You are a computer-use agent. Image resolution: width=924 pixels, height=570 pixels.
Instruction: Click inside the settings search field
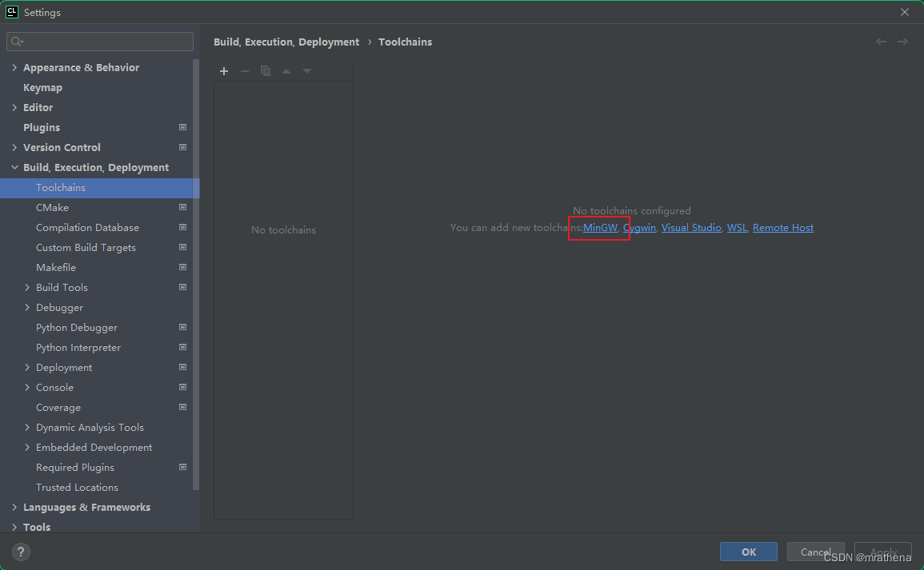tap(99, 42)
